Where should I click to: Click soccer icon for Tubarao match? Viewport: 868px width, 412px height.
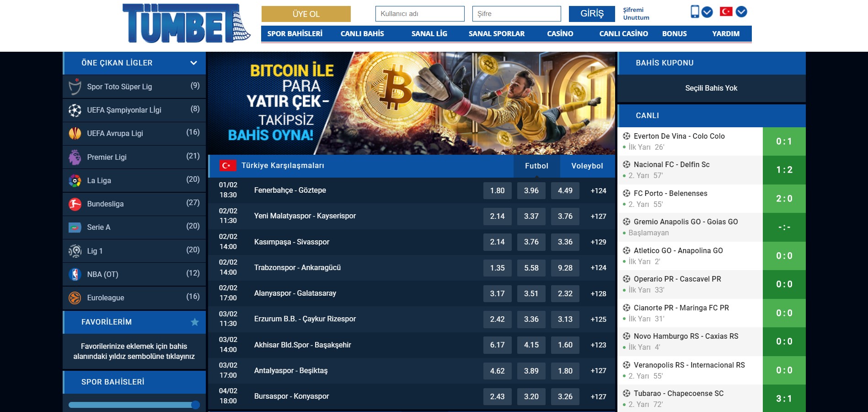pyautogui.click(x=627, y=393)
